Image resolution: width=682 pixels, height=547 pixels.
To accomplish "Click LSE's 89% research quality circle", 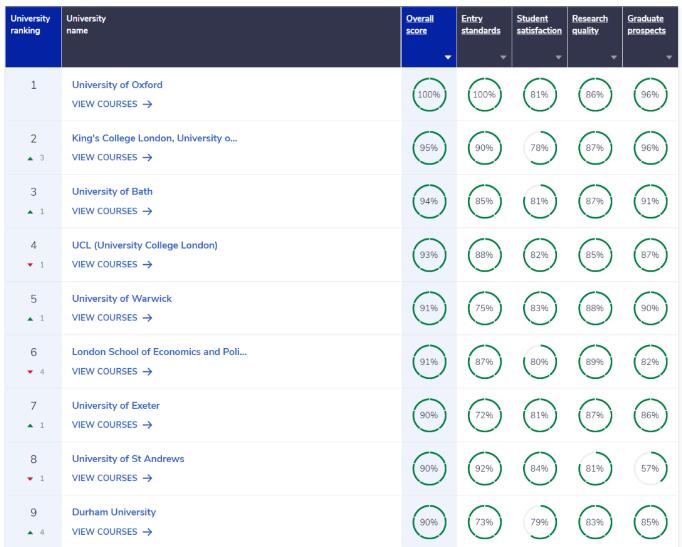I will pyautogui.click(x=595, y=362).
